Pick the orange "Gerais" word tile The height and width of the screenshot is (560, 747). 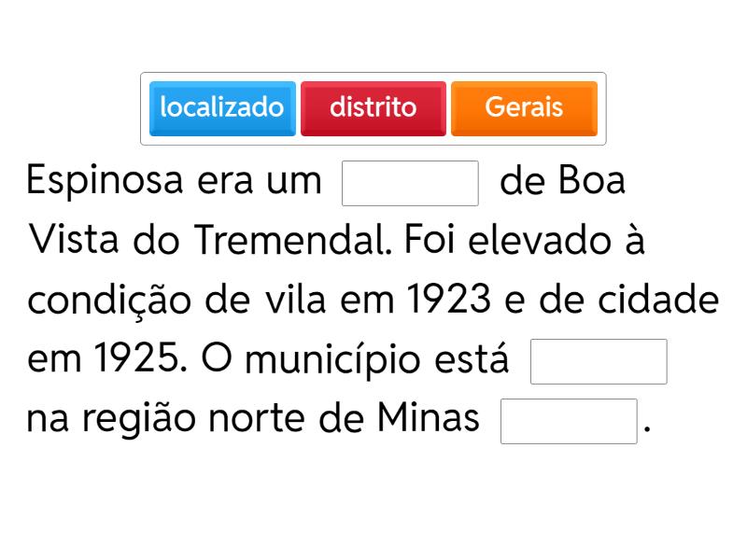[524, 108]
